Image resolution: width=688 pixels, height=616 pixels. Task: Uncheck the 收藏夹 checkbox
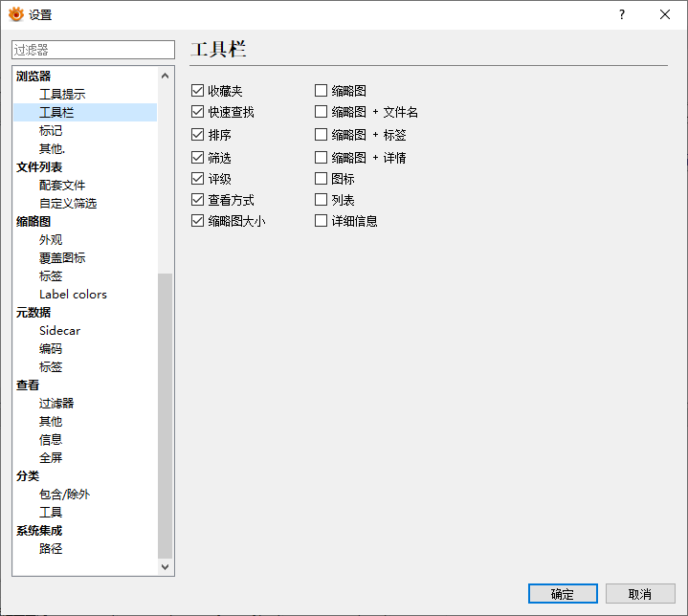point(197,90)
